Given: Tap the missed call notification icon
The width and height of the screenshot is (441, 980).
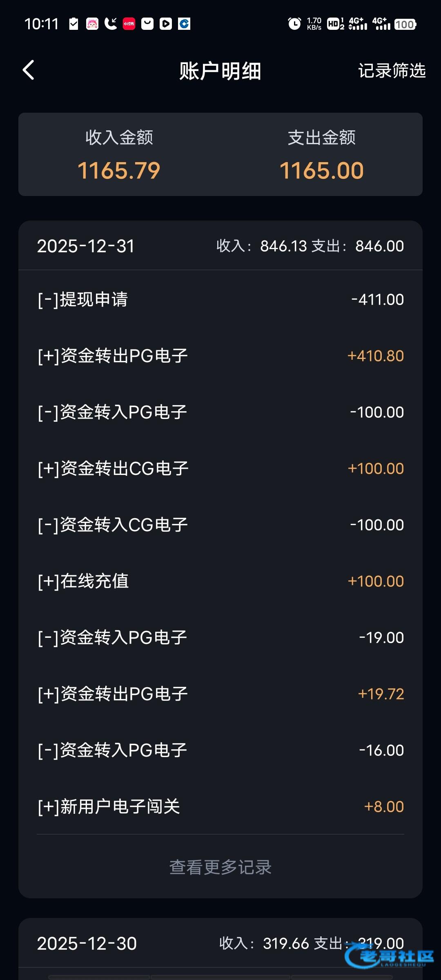Looking at the screenshot, I should coord(110,24).
